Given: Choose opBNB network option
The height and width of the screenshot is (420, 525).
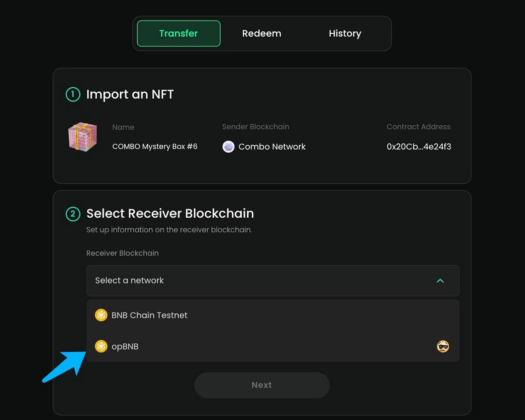Looking at the screenshot, I should [273, 346].
